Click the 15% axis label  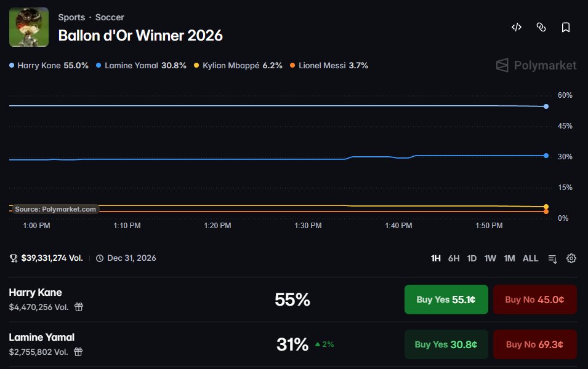(x=565, y=188)
